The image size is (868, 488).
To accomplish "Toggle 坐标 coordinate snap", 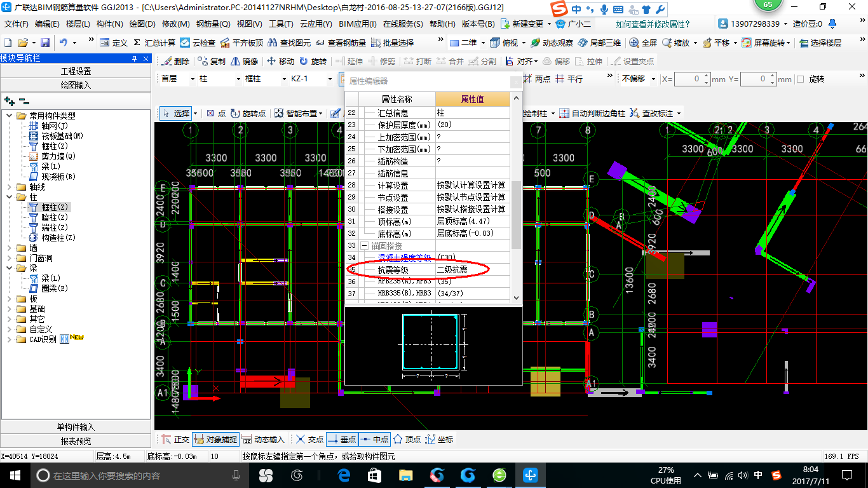I will click(x=440, y=439).
